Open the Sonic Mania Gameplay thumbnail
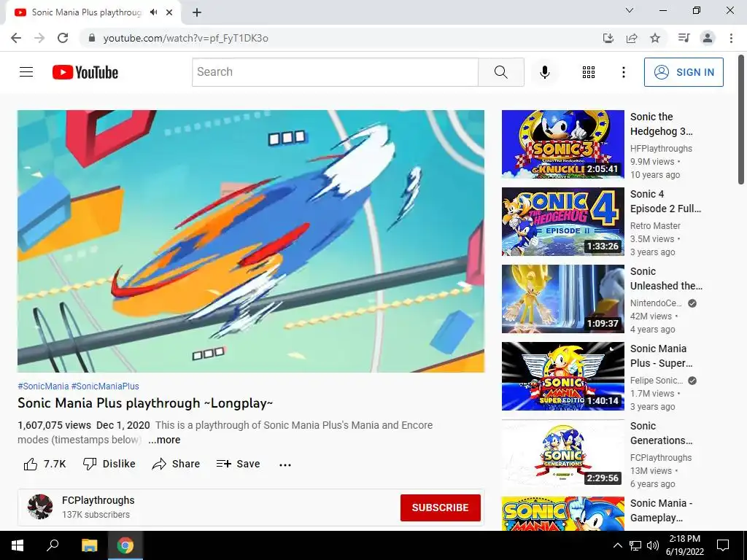Screen dimensions: 747x560 coord(562,513)
